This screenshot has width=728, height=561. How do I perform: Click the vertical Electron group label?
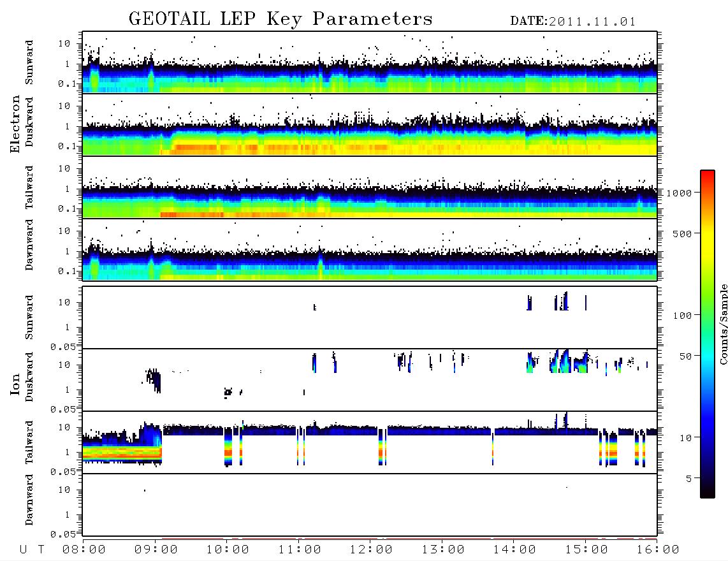(x=15, y=124)
